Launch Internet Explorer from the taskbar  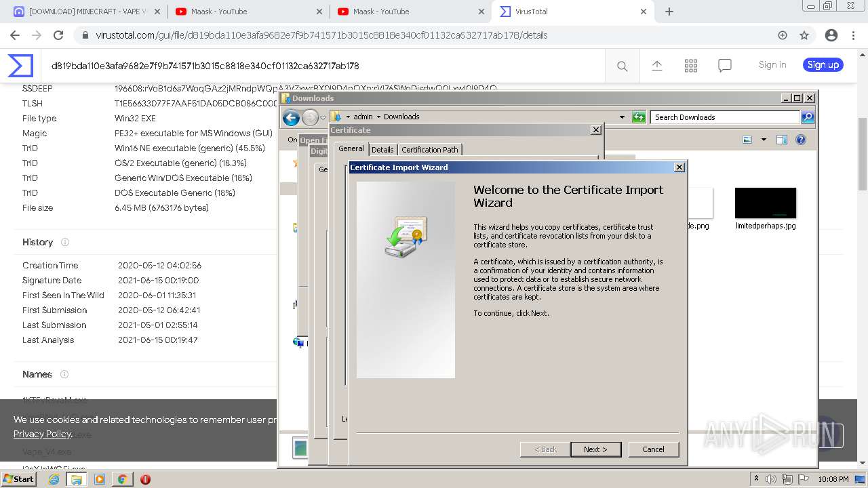54,479
